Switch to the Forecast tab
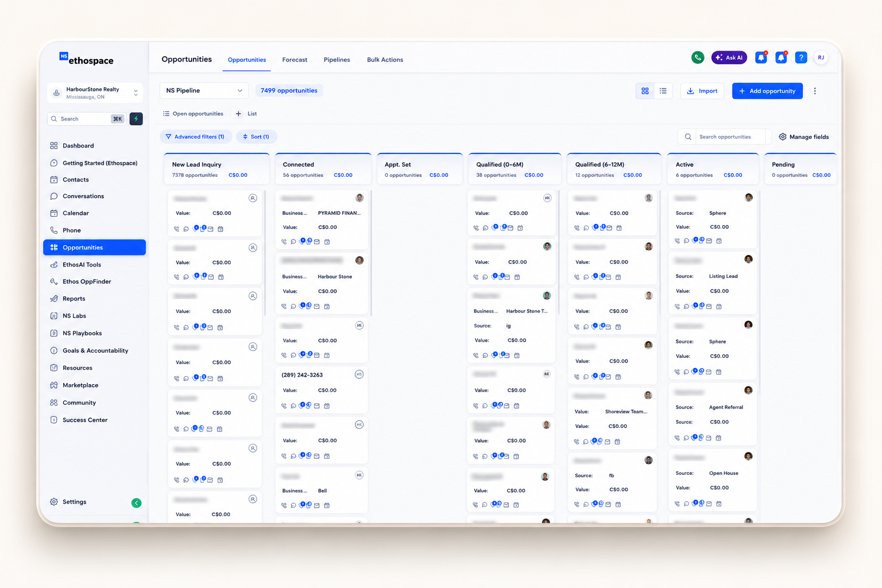 295,60
